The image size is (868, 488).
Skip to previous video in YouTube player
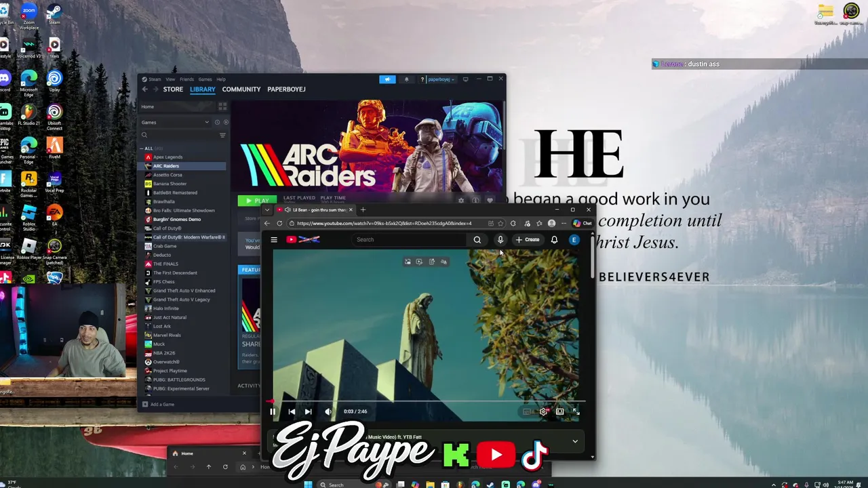[x=292, y=411]
